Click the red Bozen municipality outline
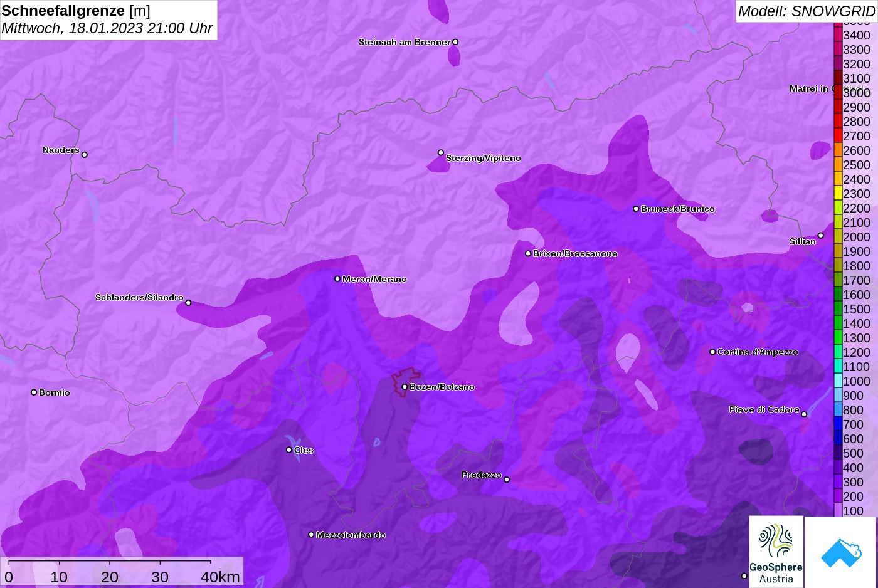878x588 pixels. tap(406, 381)
